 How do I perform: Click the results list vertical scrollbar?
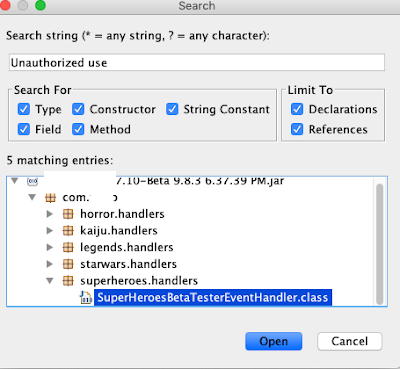pyautogui.click(x=379, y=244)
